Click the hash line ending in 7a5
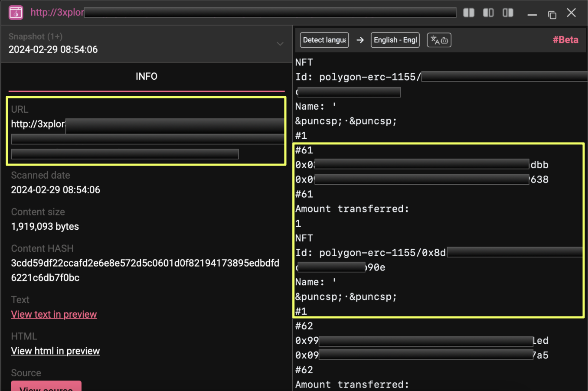Viewport: 588px width, 391px height. [x=422, y=355]
